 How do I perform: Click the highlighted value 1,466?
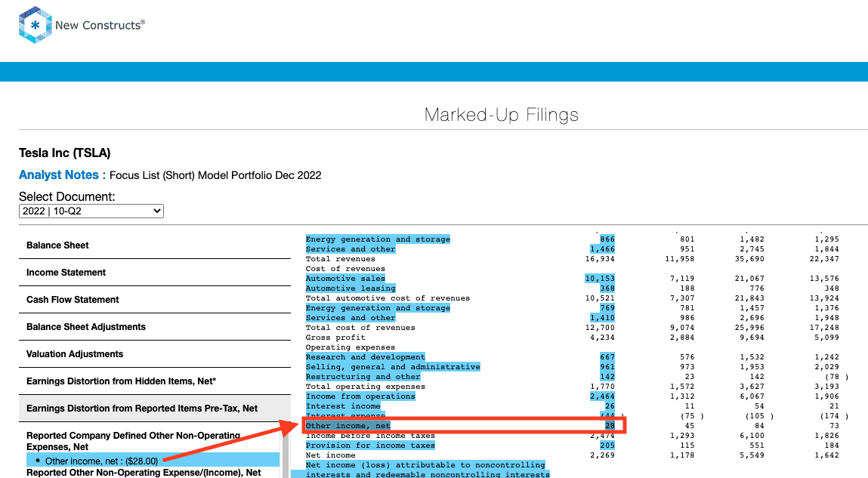602,249
